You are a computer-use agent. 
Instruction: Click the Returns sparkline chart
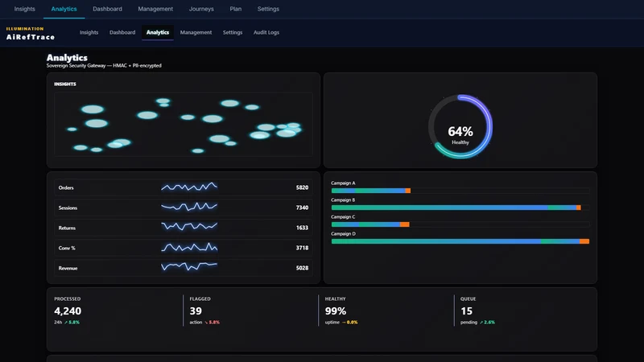tap(189, 227)
